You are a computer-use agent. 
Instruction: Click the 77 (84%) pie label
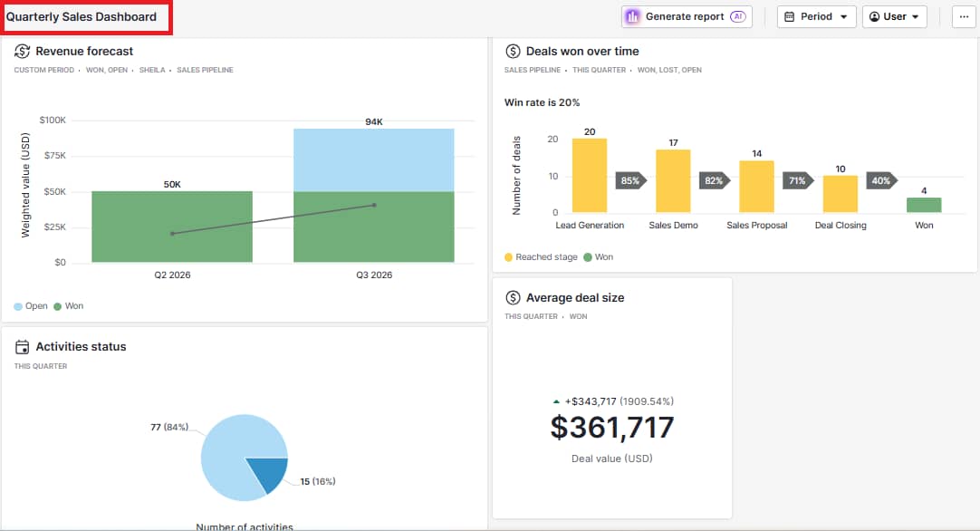click(169, 427)
